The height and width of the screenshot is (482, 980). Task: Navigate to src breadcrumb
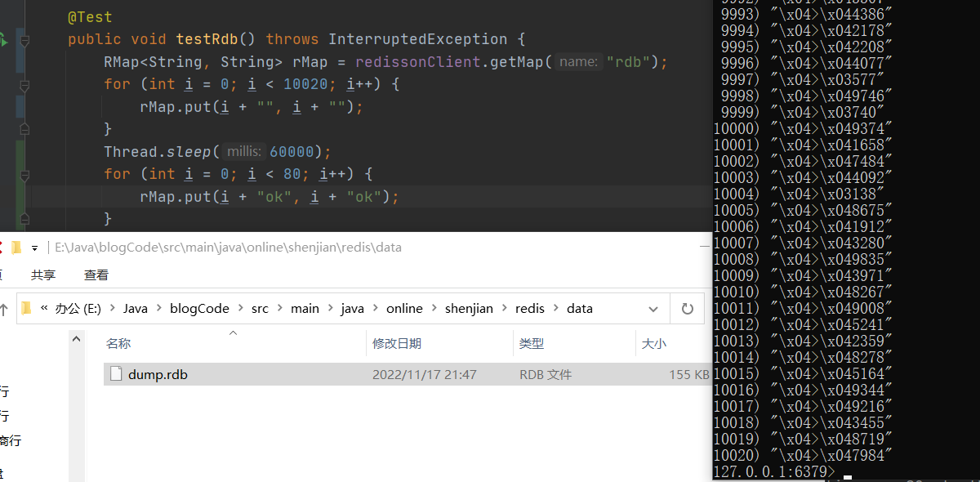[260, 308]
